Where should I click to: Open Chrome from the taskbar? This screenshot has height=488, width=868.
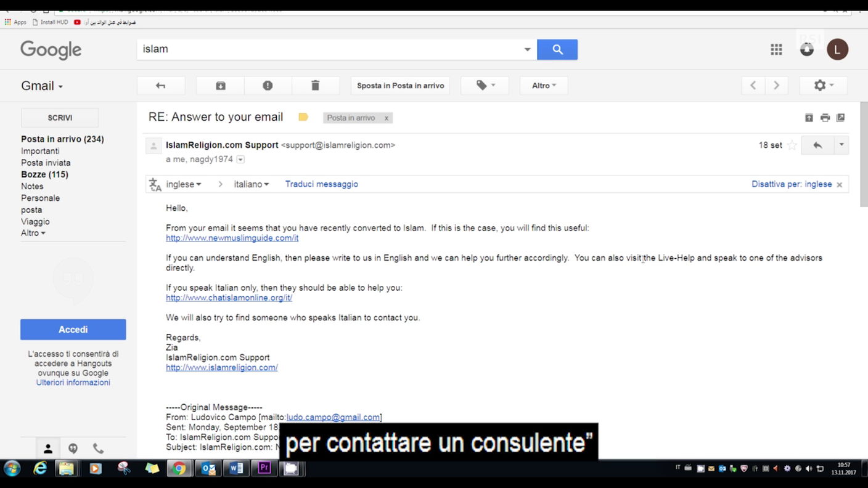[x=179, y=469]
